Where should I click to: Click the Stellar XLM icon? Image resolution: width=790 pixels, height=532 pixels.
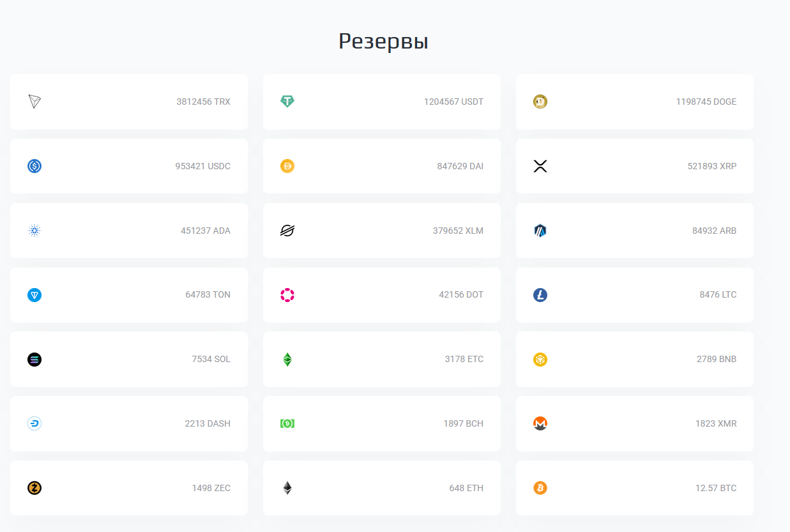tap(287, 231)
